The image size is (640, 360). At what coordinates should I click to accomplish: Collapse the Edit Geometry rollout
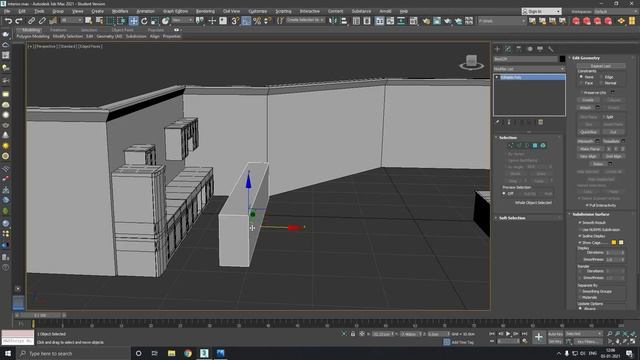586,58
